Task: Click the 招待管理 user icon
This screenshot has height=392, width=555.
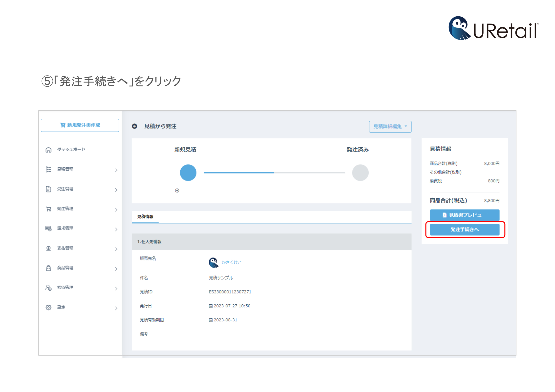Action: coord(48,288)
